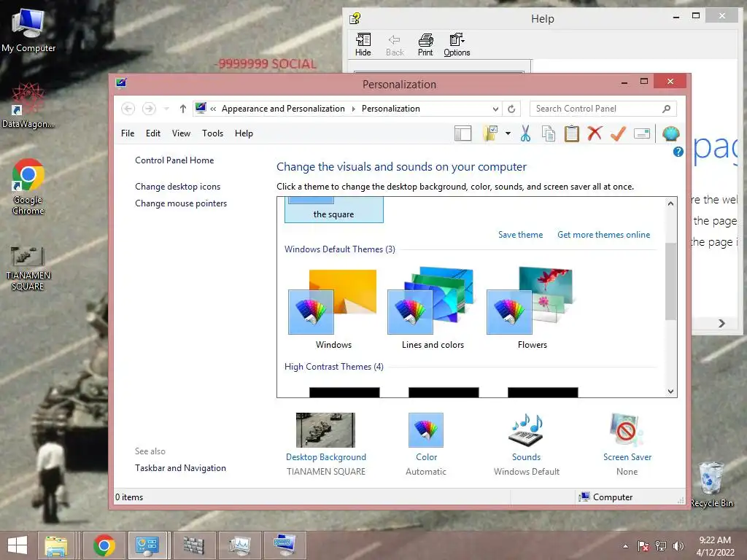Viewport: 747px width, 560px height.
Task: Open Taskbar and Navigation link
Action: coord(181,468)
